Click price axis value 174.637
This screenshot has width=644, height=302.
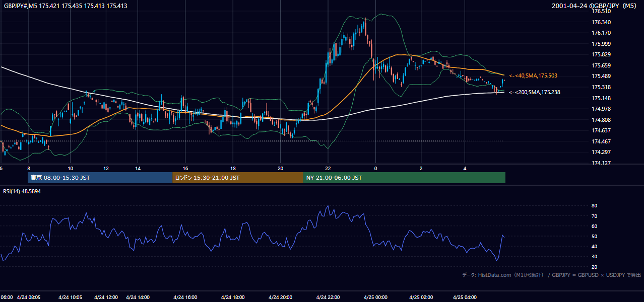coord(601,130)
